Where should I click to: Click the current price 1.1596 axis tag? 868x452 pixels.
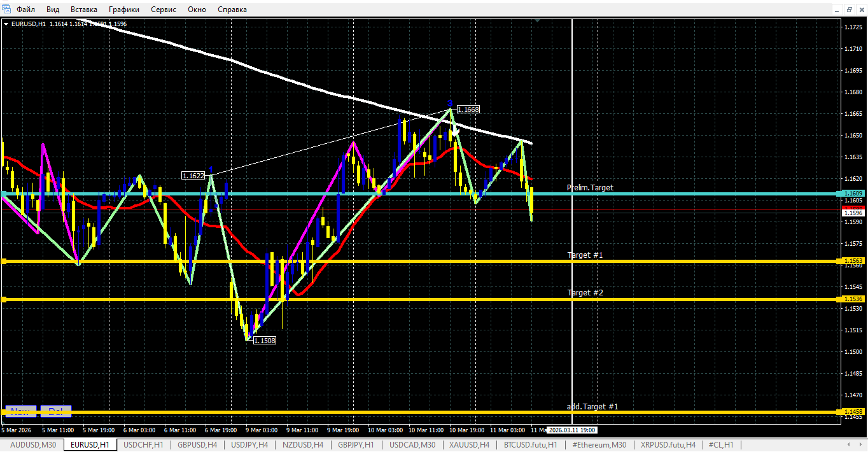(x=853, y=213)
